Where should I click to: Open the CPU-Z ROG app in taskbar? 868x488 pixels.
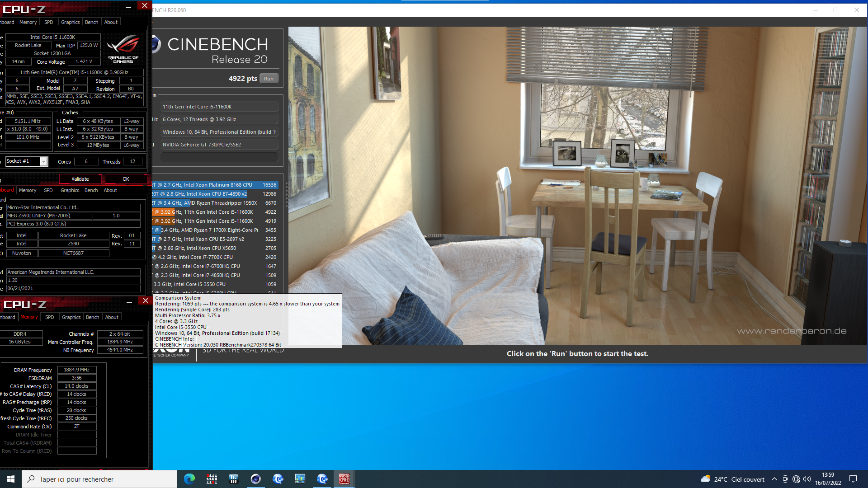pyautogui.click(x=344, y=479)
